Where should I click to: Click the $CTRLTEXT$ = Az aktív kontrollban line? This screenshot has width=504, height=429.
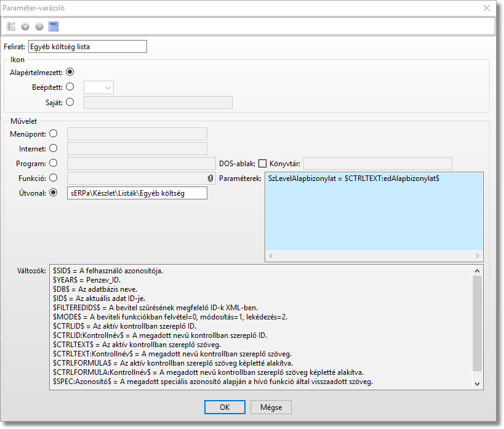137,345
